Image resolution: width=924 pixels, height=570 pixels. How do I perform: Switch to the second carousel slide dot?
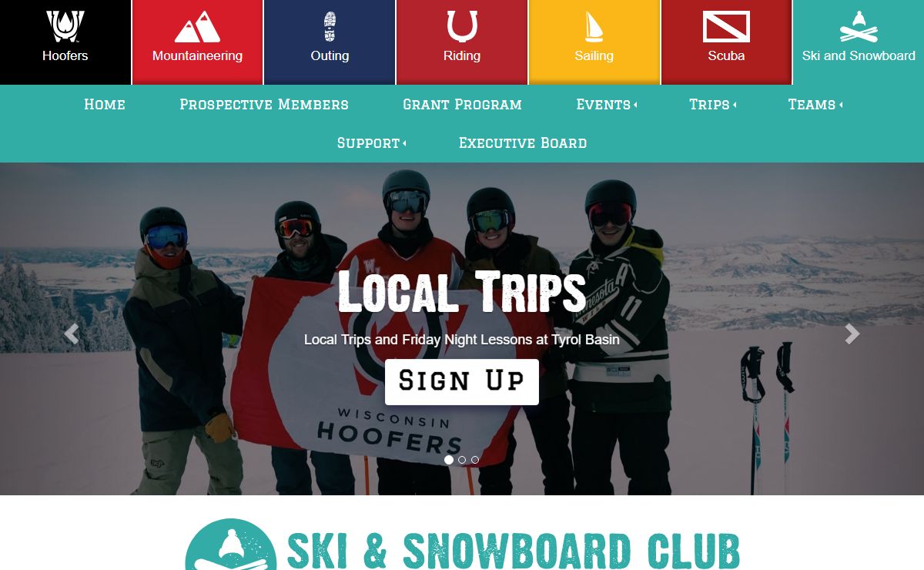pos(462,460)
